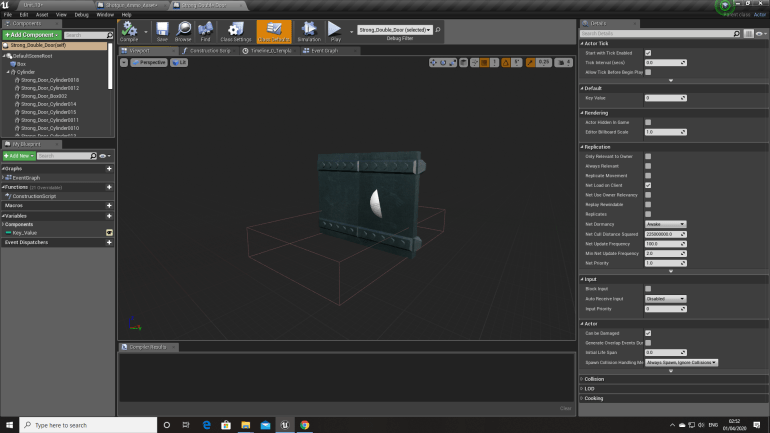
Task: Switch to the Timeline tab
Action: tap(269, 51)
